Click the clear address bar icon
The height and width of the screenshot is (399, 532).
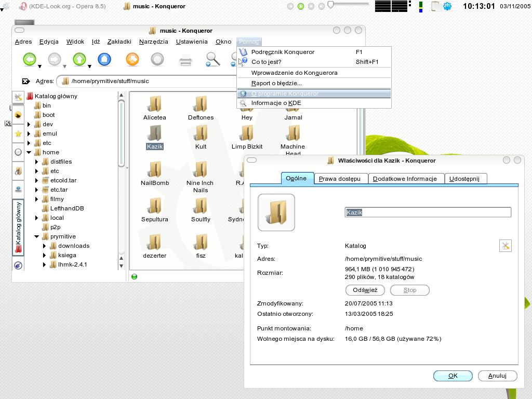tap(26, 81)
